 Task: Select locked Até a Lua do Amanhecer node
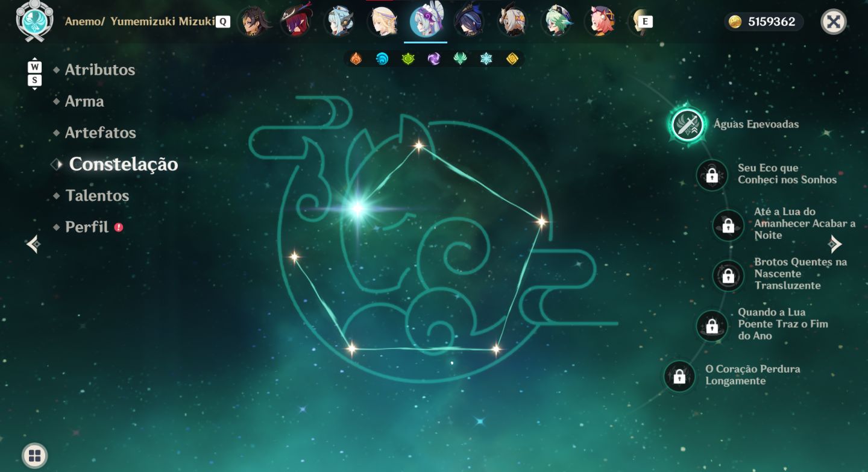728,225
